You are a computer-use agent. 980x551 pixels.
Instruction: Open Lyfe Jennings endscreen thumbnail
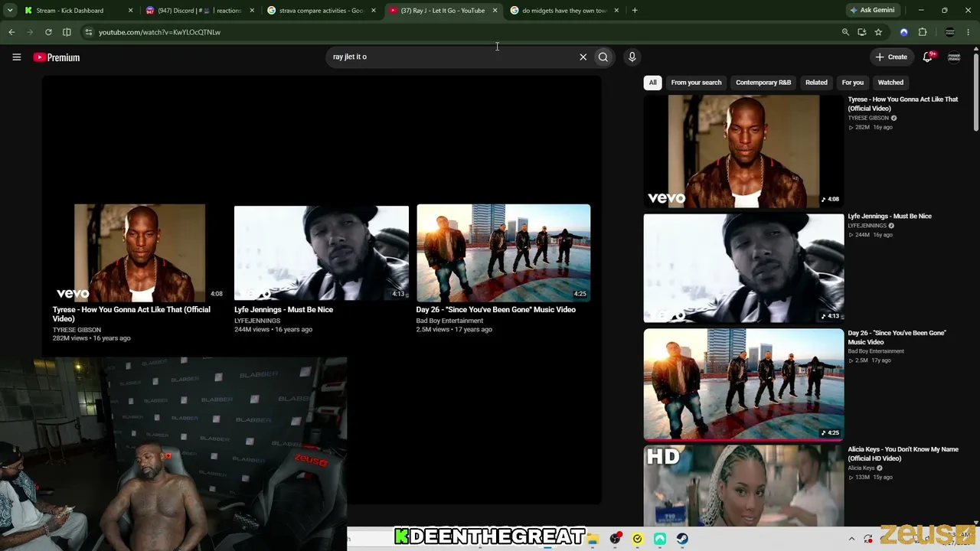(322, 252)
